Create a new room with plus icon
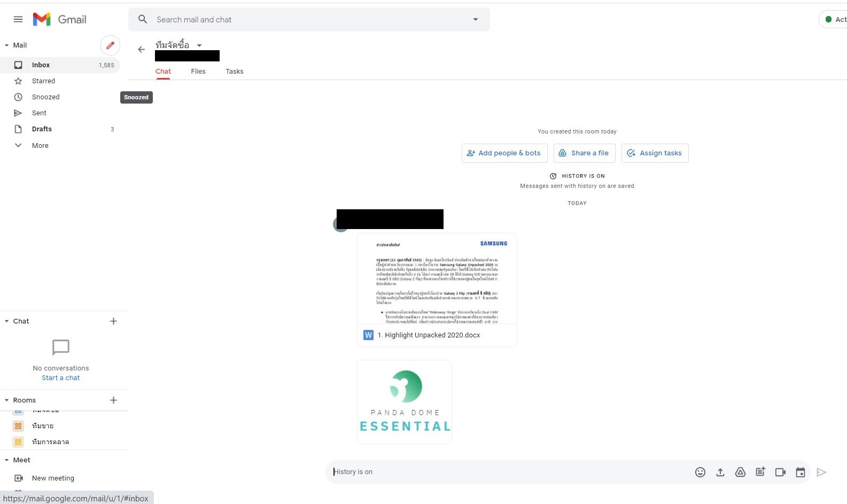Viewport: 847px width, 504px height. [x=113, y=400]
